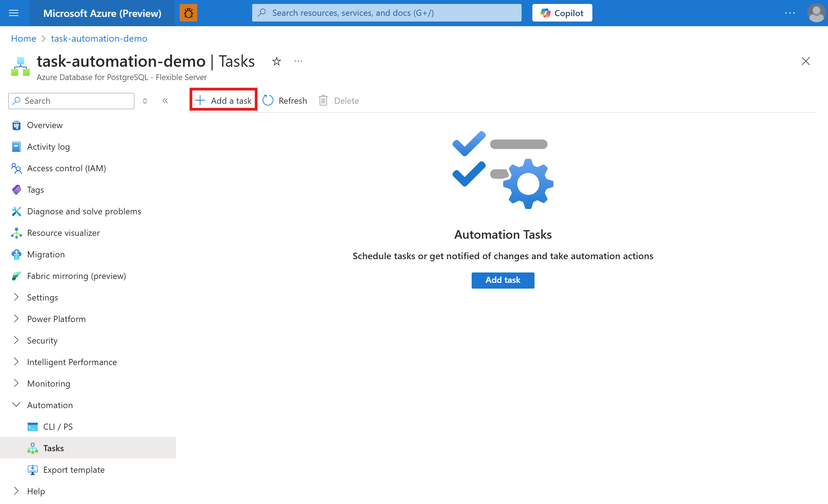Click the orange bug report icon
Screen dimensions: 828x504
(x=188, y=13)
